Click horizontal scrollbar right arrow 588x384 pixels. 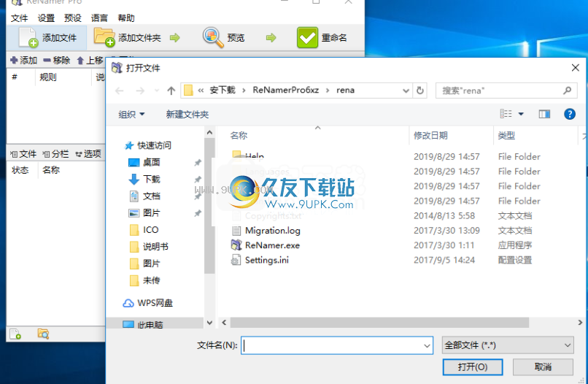[x=580, y=323]
